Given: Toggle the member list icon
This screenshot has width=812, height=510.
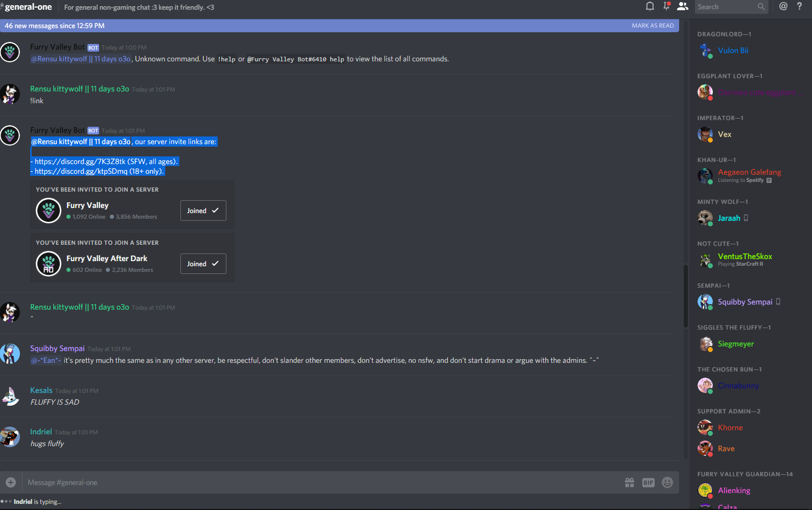Looking at the screenshot, I should (683, 7).
